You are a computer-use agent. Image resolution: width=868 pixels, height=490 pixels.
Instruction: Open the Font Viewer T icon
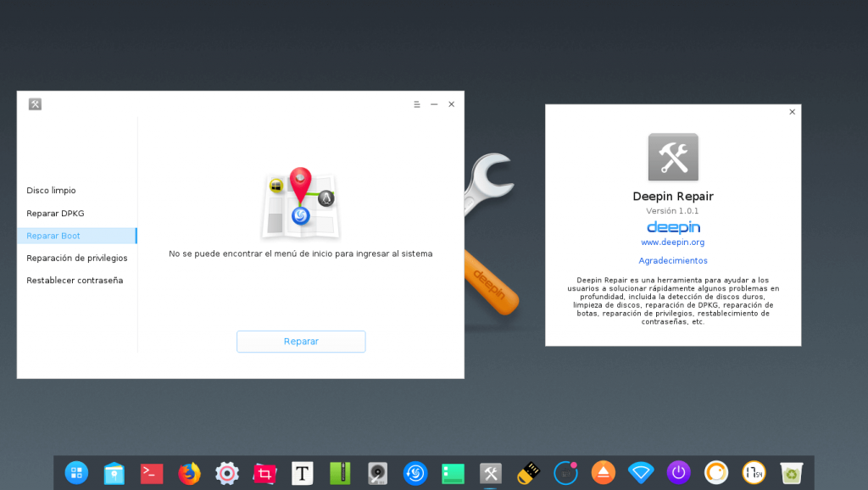click(303, 473)
